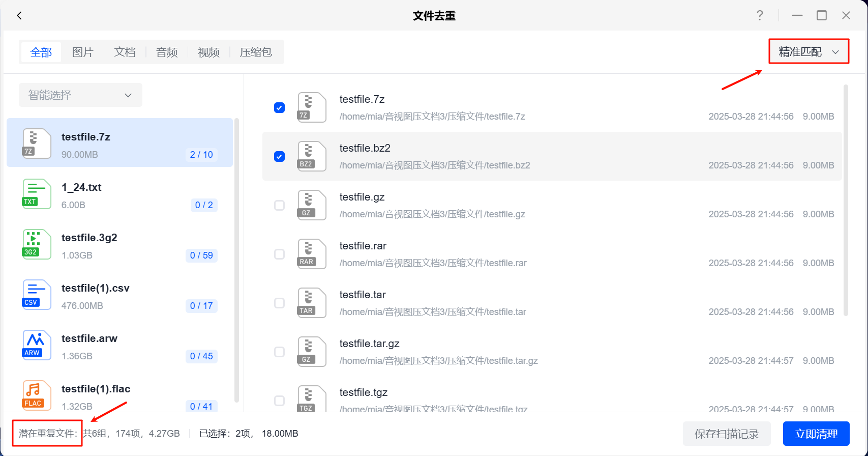Click the 保存扫描记录 button
Viewport: 868px width, 456px height.
click(x=727, y=434)
